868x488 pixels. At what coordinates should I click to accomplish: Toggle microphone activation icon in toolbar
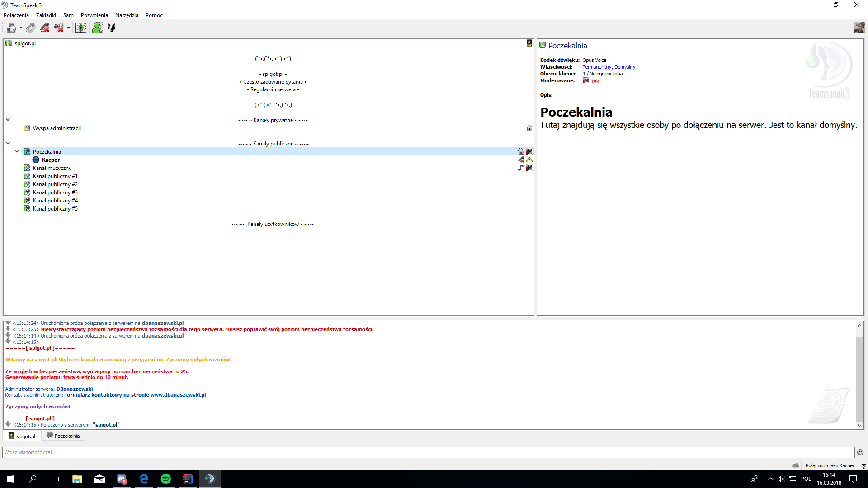(x=31, y=28)
